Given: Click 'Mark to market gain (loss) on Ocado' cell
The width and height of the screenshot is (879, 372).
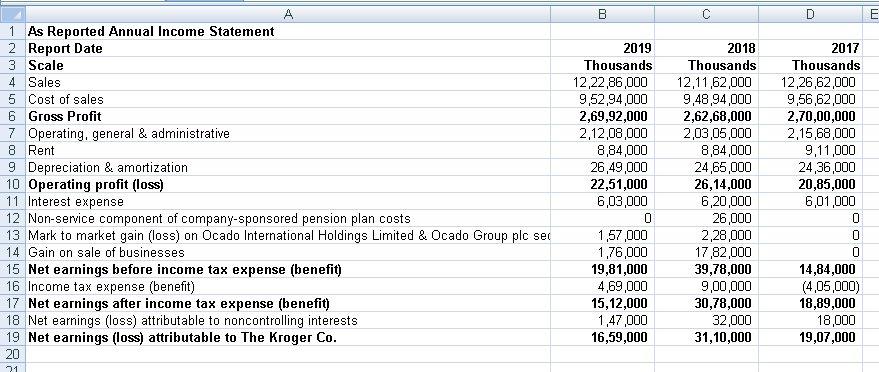Looking at the screenshot, I should (288, 235).
